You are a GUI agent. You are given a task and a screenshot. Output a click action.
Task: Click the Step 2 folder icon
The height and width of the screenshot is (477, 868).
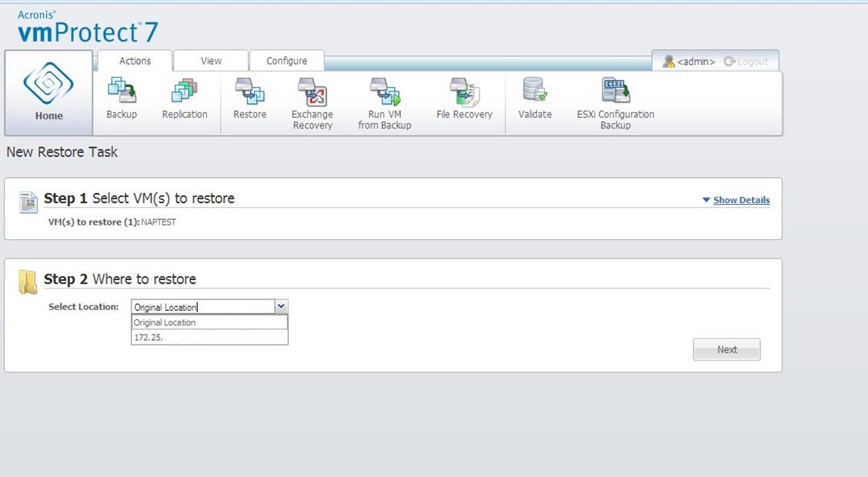(x=27, y=282)
